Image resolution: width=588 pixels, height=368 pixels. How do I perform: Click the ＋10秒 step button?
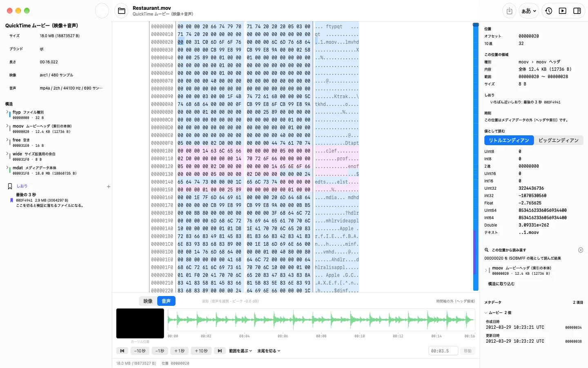[x=201, y=351]
